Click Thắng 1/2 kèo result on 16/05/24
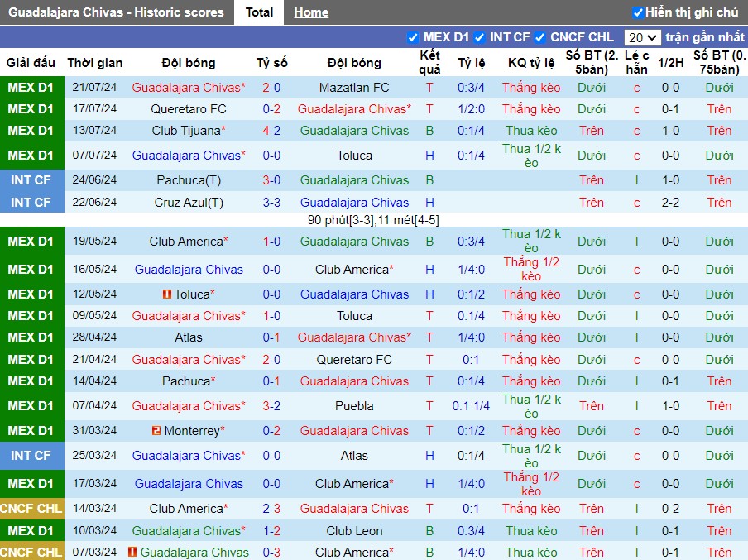The width and height of the screenshot is (748, 560). (531, 269)
